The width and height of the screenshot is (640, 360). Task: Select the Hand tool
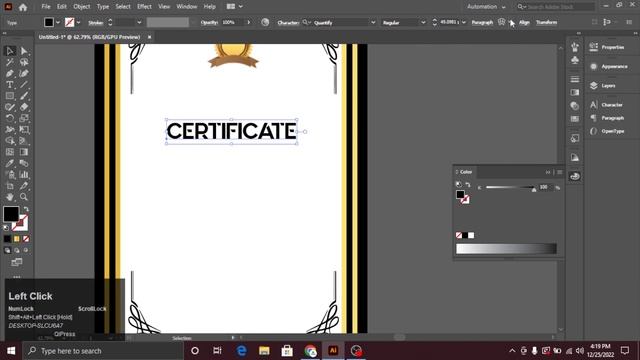coord(10,197)
